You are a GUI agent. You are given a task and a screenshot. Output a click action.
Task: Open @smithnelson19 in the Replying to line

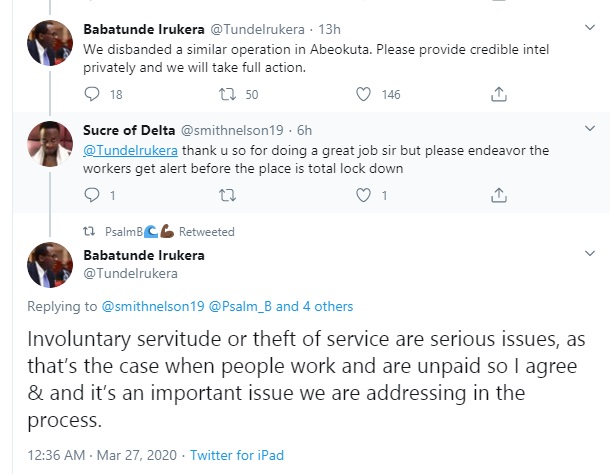tap(153, 306)
